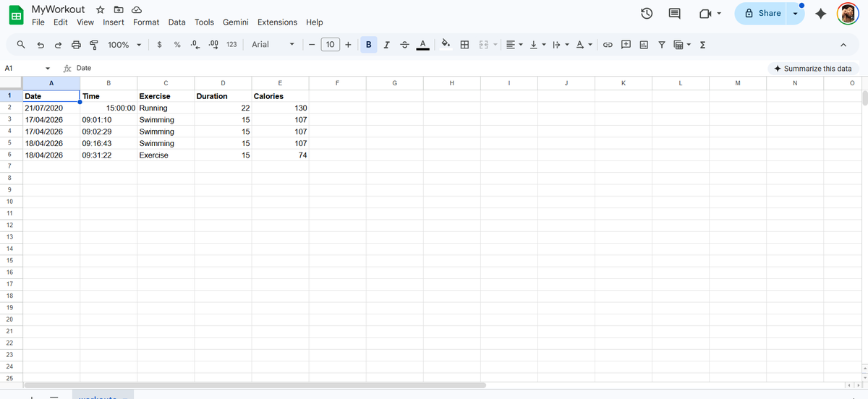Select column C header
This screenshot has width=868, height=399.
[x=166, y=83]
